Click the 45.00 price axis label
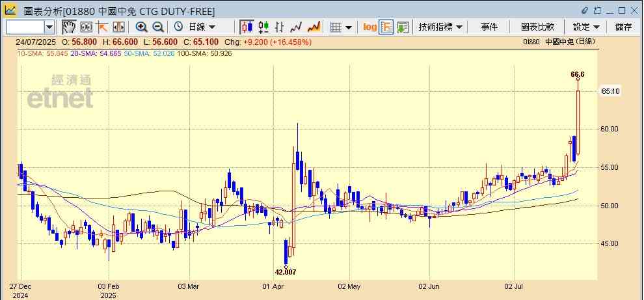 point(610,243)
